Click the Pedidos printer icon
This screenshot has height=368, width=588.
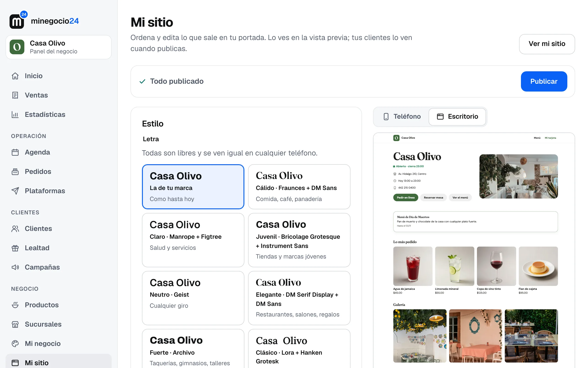[x=15, y=172]
